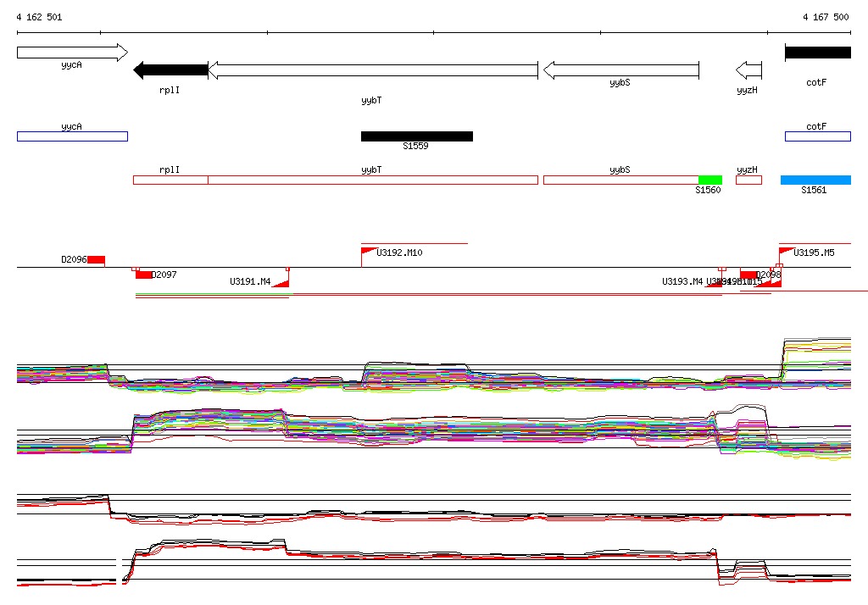Screen dimensions: 868x605
Task: Click the D2096 label text
Action: point(74,259)
